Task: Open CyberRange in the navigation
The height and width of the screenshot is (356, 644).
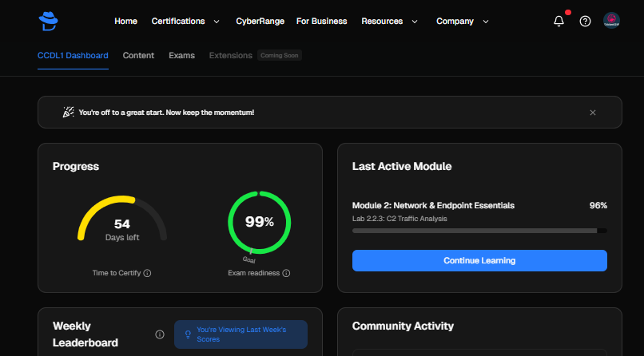Action: tap(260, 22)
